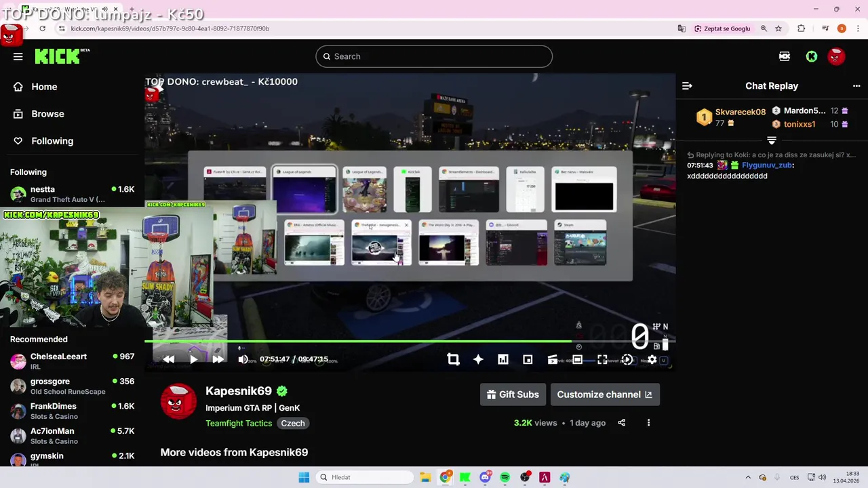Show hidden system tray icons
This screenshot has height=488, width=868.
pyautogui.click(x=748, y=477)
